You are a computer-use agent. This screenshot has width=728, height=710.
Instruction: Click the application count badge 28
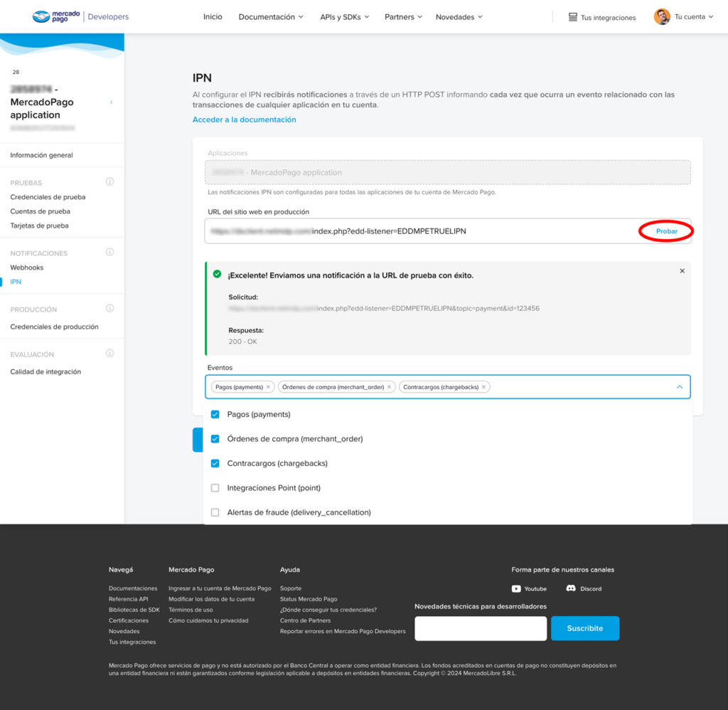(16, 72)
